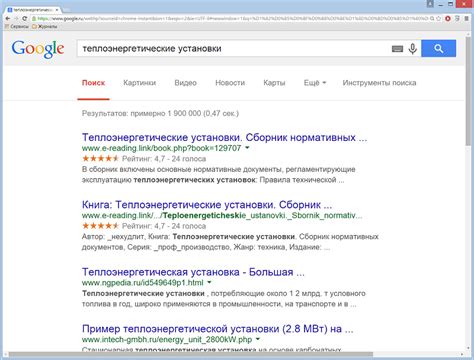Open the on-screen keyboard icon in search box
This screenshot has height=360, width=474.
397,49
